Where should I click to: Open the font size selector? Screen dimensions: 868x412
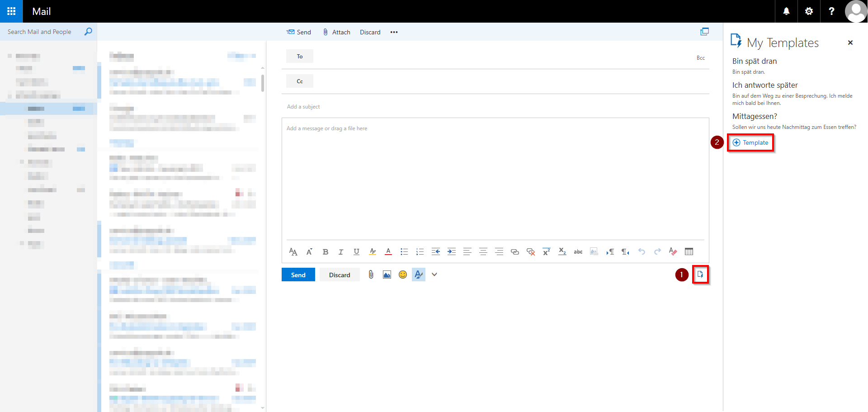point(309,252)
